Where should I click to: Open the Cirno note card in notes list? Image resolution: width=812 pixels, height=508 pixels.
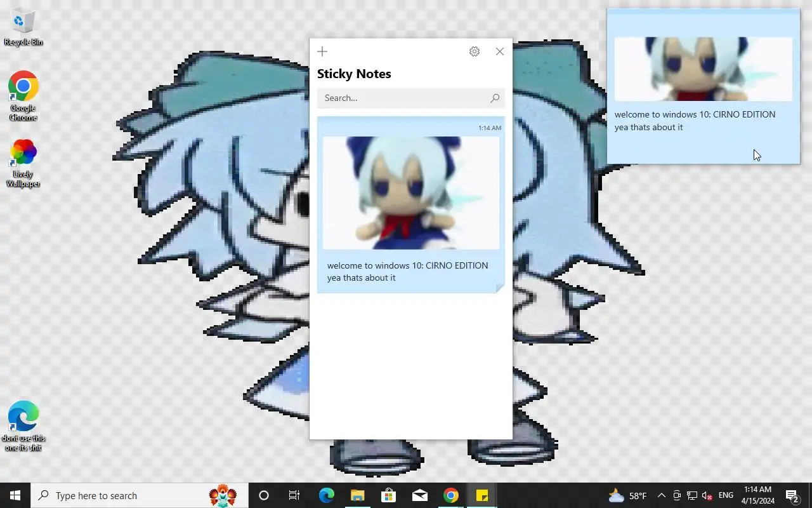click(x=411, y=204)
